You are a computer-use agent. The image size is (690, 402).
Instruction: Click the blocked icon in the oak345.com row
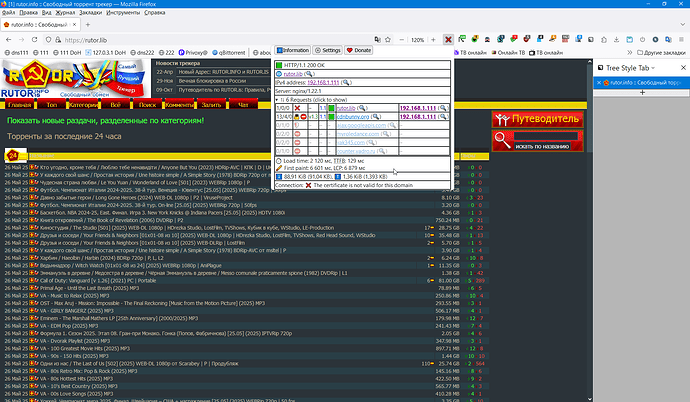[297, 143]
